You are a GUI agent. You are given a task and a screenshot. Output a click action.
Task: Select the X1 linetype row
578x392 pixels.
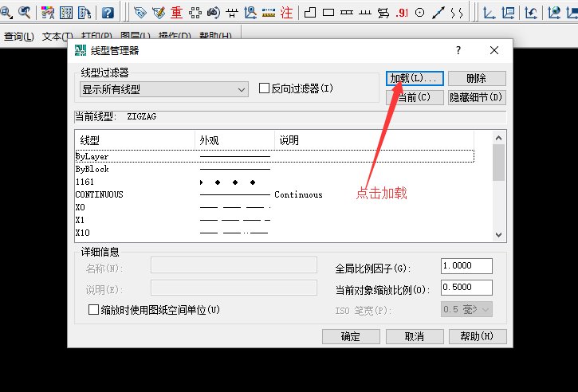pyautogui.click(x=274, y=220)
